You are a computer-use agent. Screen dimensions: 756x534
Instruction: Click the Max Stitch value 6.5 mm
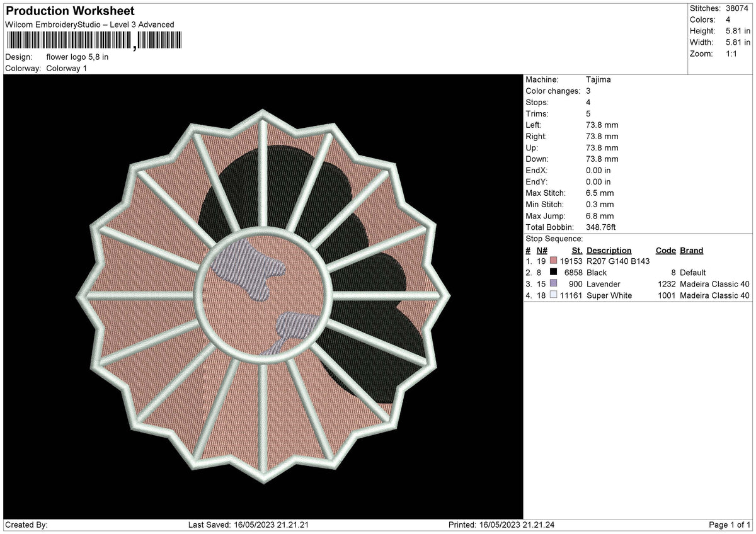[x=600, y=193]
